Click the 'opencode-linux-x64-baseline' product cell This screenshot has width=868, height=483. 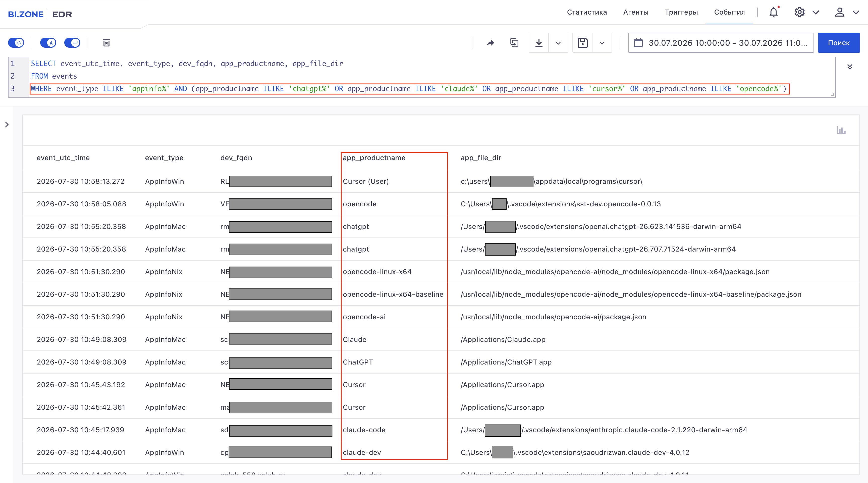[x=393, y=294]
